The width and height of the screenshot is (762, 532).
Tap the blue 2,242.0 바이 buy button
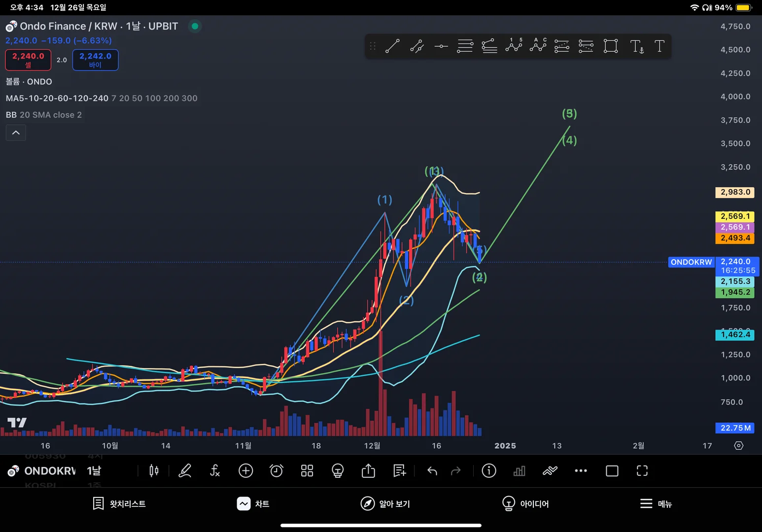tap(95, 60)
